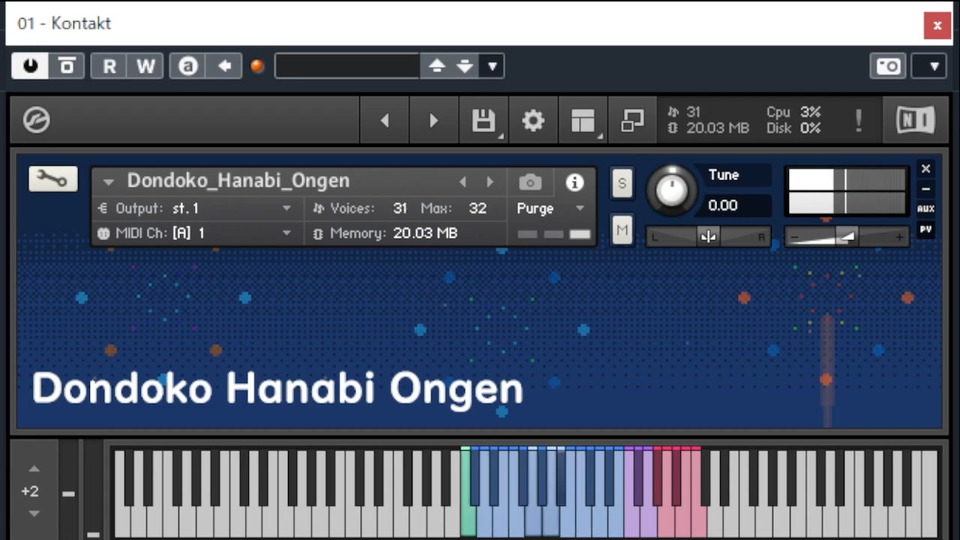Toggle the AUX sends button
960x540 pixels.
pyautogui.click(x=926, y=209)
